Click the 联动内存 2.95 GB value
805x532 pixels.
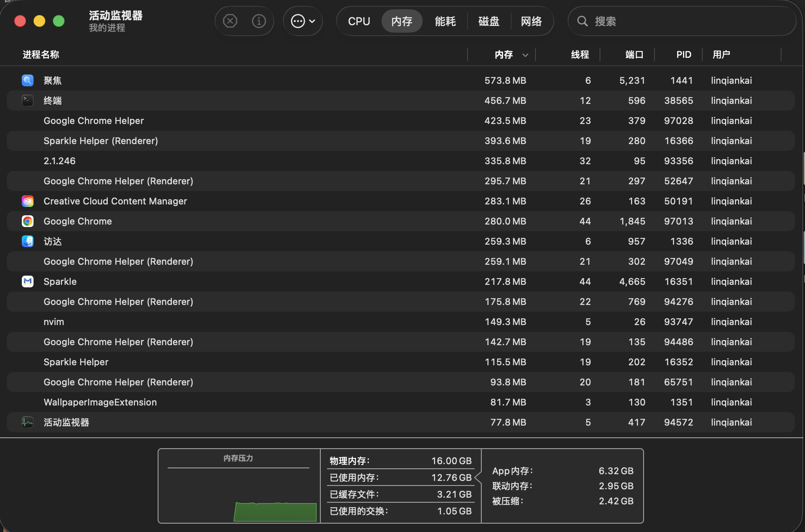coord(616,486)
